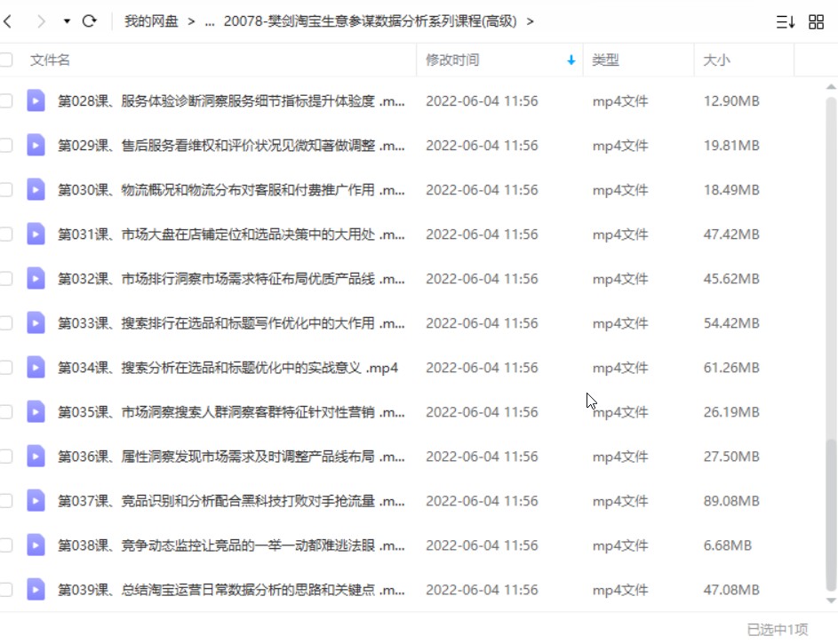Click the scrollbar up arrow
This screenshot has height=644, width=838.
click(831, 86)
